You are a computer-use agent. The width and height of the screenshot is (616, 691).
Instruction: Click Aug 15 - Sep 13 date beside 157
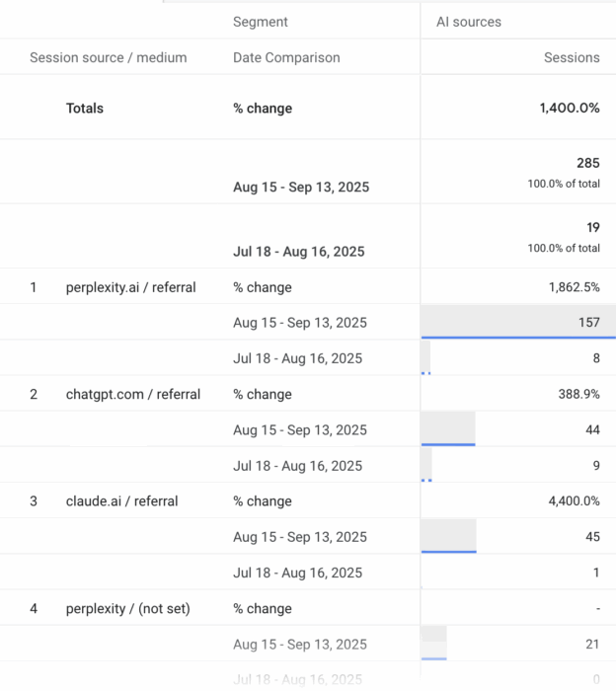(300, 323)
